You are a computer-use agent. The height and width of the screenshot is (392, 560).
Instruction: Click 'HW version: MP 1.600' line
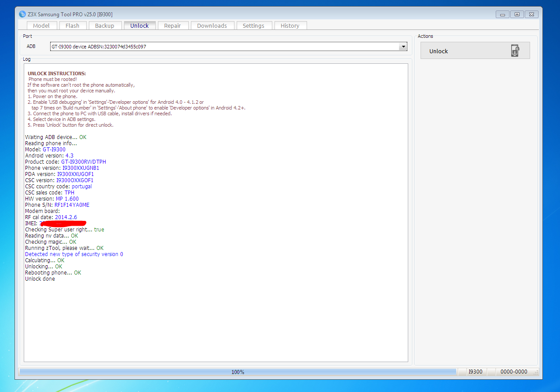[52, 199]
